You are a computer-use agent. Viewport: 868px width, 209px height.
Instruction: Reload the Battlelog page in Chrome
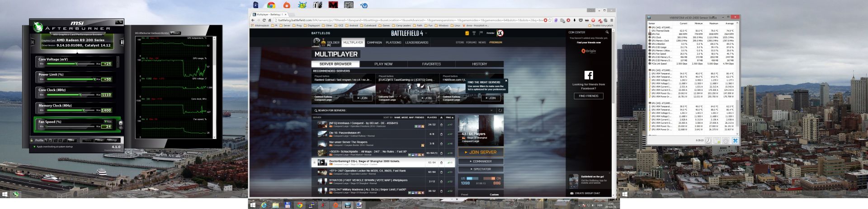[264, 20]
